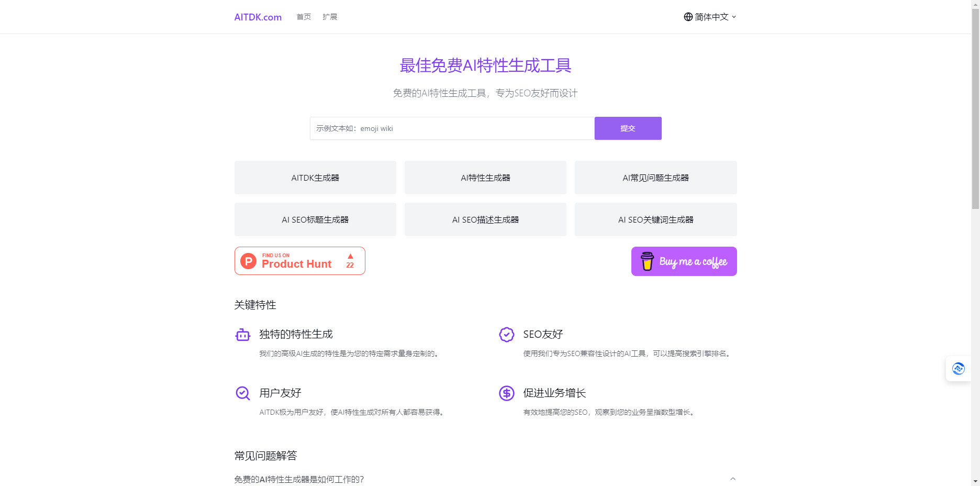Screen dimensions: 980x486
Task: Click the Buy me a coffee button
Action: [x=684, y=261]
